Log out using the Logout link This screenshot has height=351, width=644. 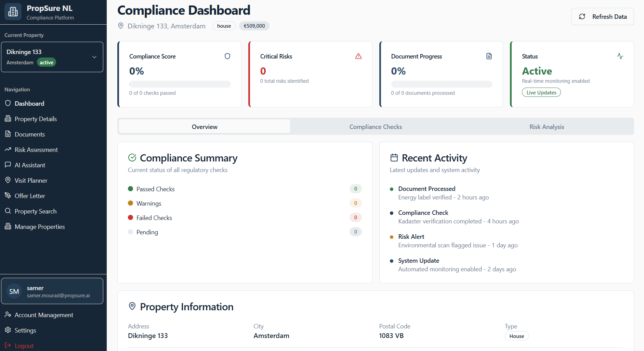click(x=24, y=346)
